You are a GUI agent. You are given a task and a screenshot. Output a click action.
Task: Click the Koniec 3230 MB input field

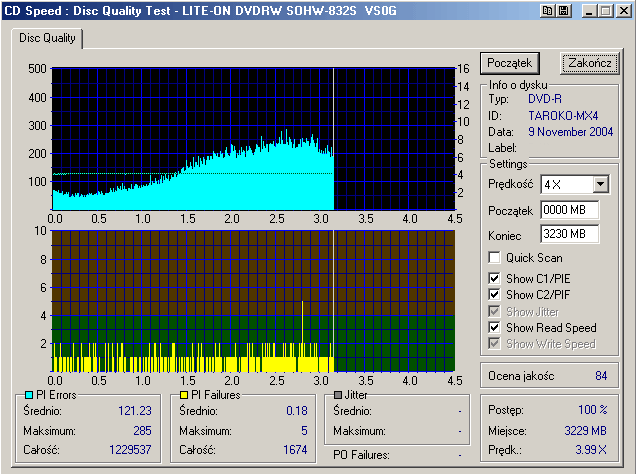coord(569,234)
